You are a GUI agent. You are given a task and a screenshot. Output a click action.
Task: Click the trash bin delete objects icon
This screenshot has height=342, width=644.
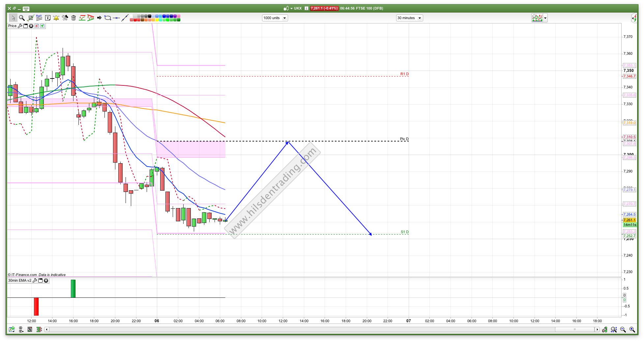(73, 18)
